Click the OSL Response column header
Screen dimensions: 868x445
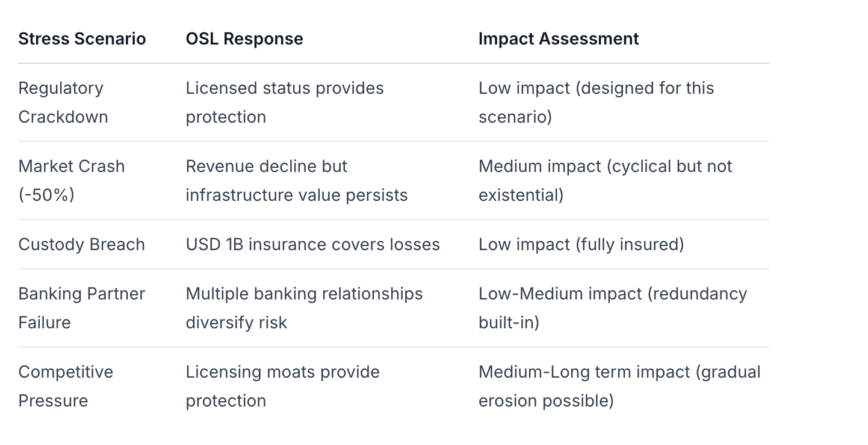244,39
